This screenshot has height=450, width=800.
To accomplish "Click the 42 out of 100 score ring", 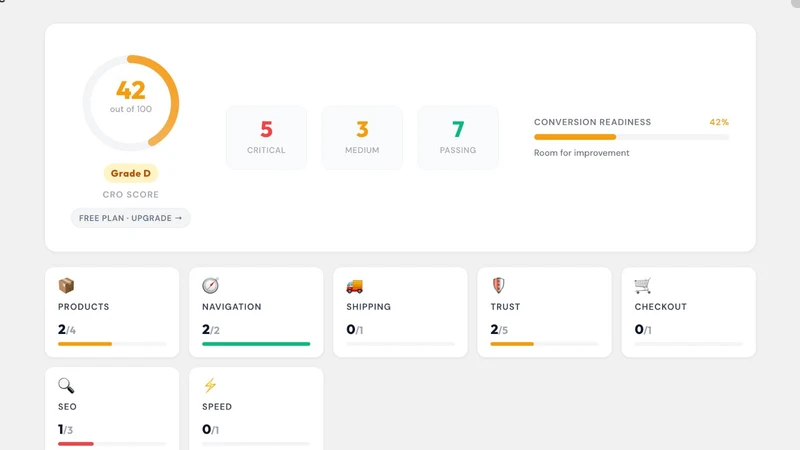I will pyautogui.click(x=131, y=103).
